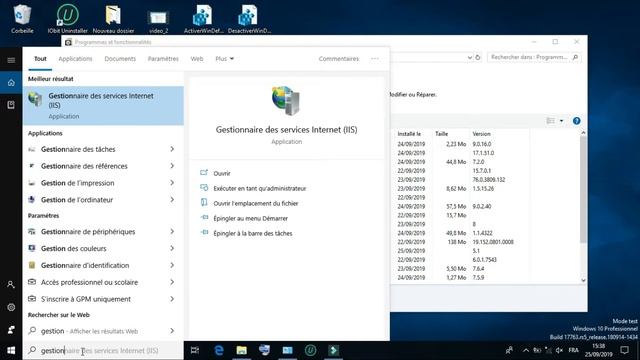Expand Gestion de l'ordinateur options arrow
This screenshot has width=640, height=360.
tap(172, 200)
